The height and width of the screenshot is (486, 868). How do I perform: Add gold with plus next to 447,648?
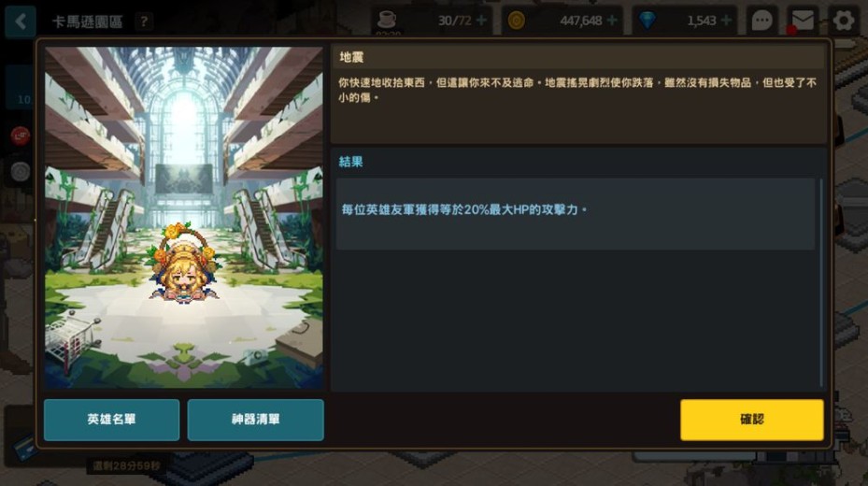pyautogui.click(x=612, y=21)
